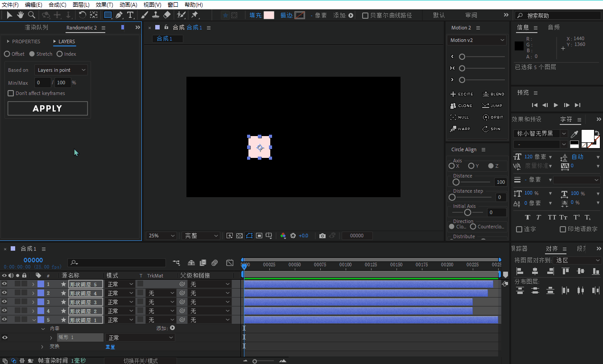The height and width of the screenshot is (364, 603).
Task: Pick a color with the Character eyedropper
Action: (575, 134)
